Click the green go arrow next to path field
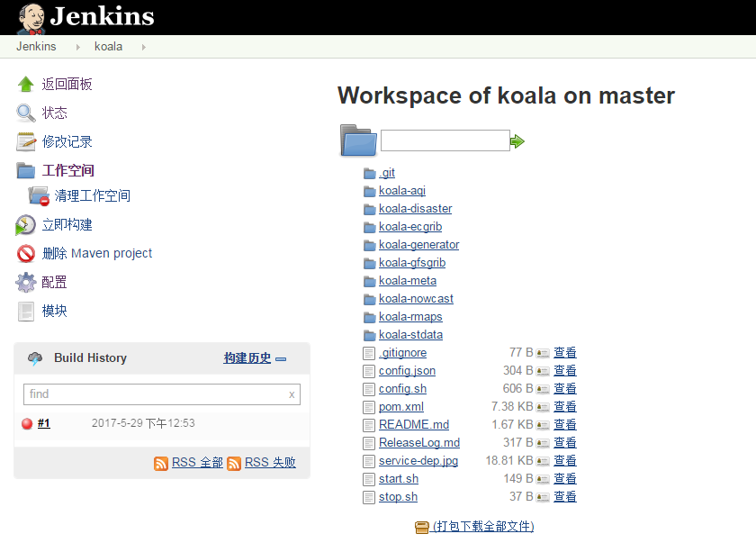This screenshot has width=756, height=552. [x=517, y=141]
